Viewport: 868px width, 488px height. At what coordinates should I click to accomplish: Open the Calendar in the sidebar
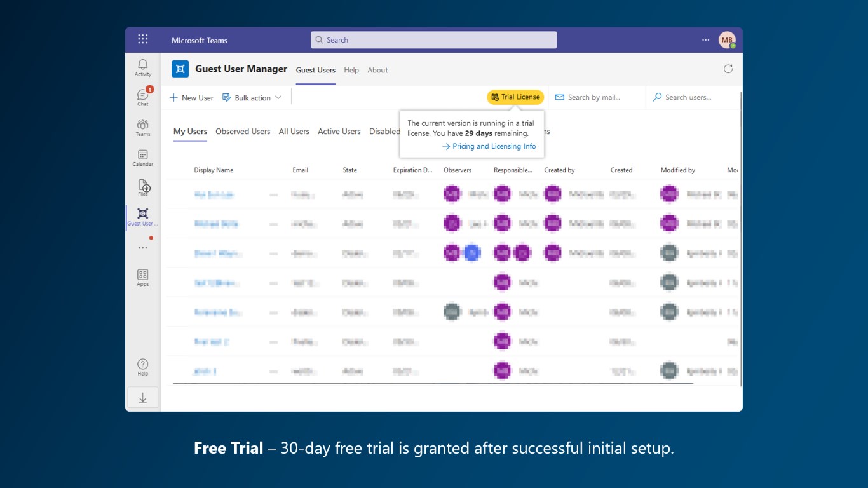[143, 158]
